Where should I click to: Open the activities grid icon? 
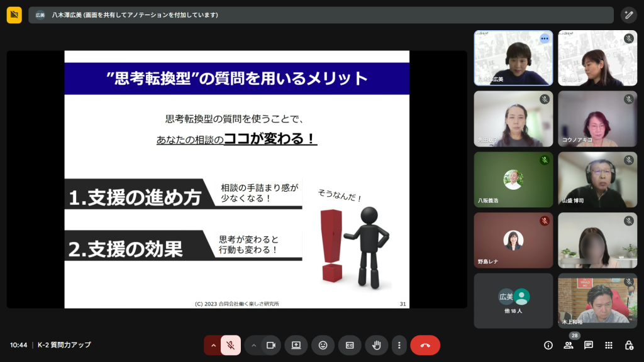[x=609, y=345]
